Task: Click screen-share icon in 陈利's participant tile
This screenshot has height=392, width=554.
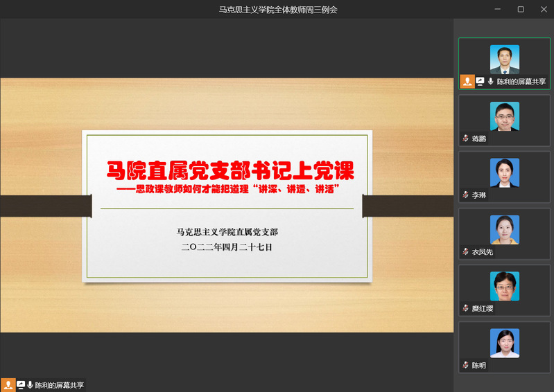Action: click(480, 82)
